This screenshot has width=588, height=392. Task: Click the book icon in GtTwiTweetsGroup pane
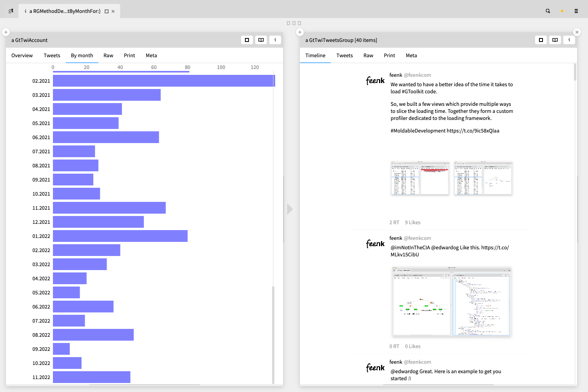(555, 40)
